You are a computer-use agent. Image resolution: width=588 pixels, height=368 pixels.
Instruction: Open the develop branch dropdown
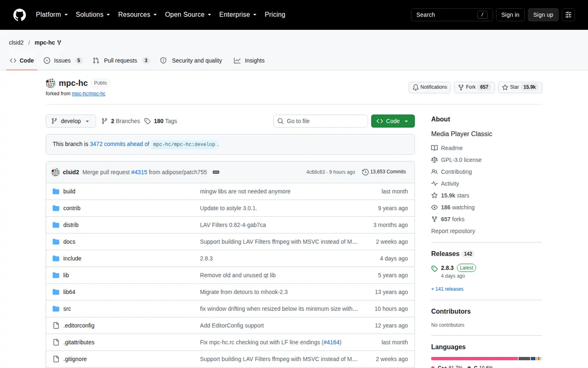click(x=71, y=121)
